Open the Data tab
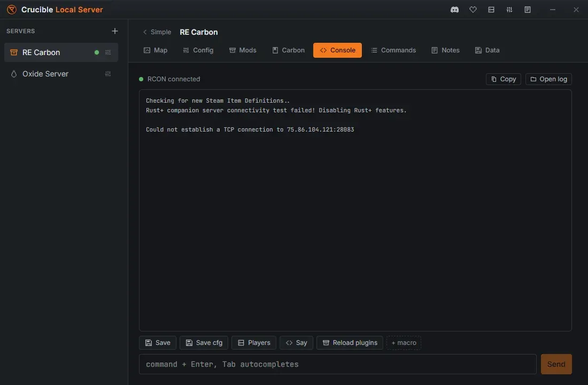 pyautogui.click(x=487, y=50)
